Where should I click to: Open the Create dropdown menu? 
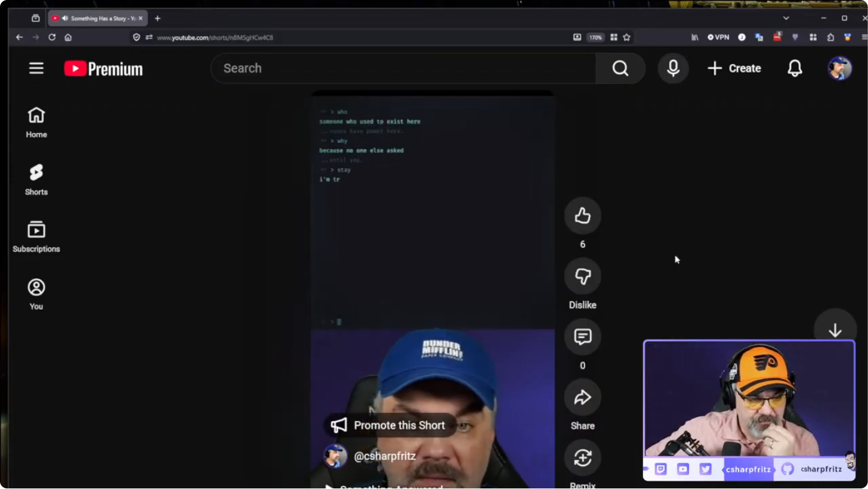[734, 68]
